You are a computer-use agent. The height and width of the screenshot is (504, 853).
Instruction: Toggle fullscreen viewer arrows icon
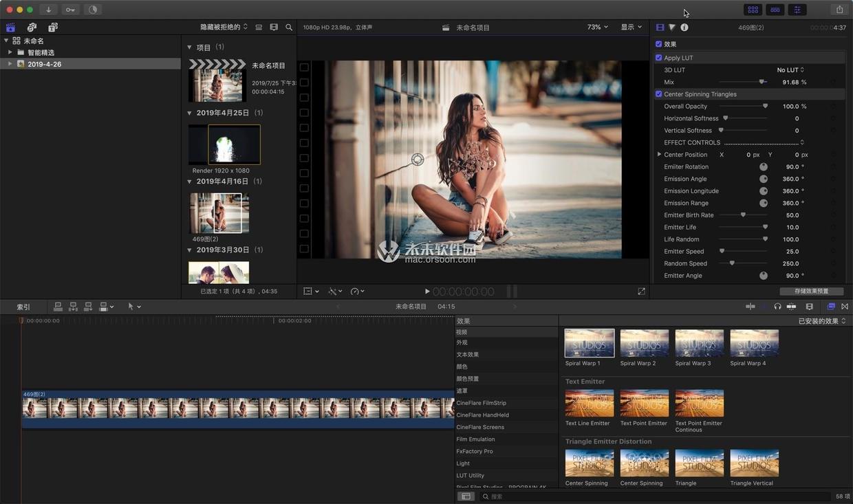coord(641,292)
